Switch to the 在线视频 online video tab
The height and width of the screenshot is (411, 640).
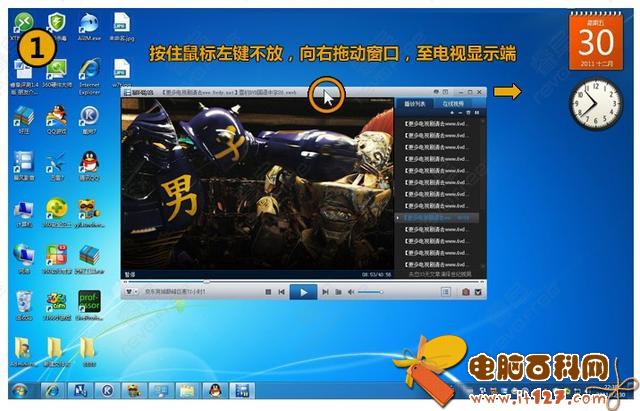click(453, 104)
